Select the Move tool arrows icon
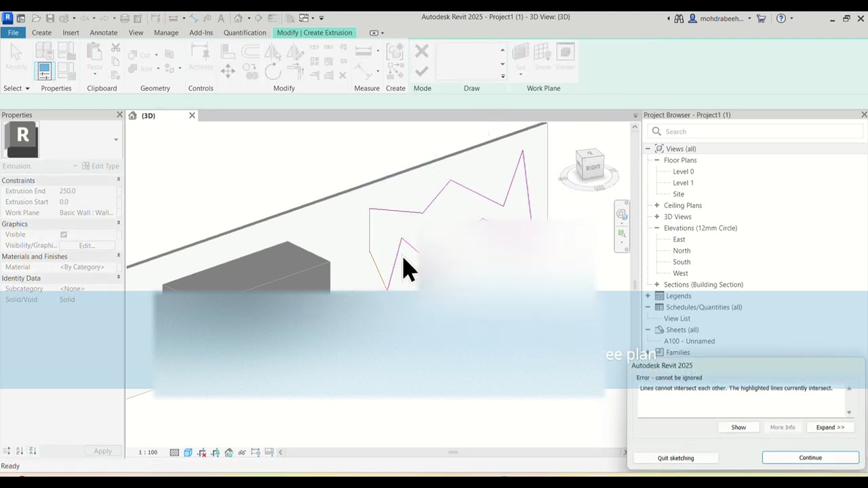The height and width of the screenshot is (488, 868). point(228,70)
